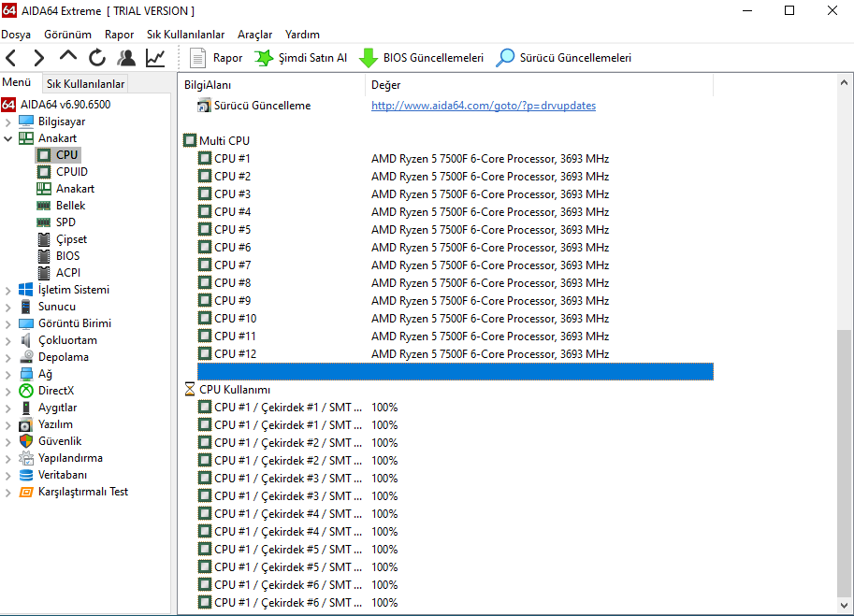
Task: Open the graph chart toolbar icon
Action: [156, 58]
